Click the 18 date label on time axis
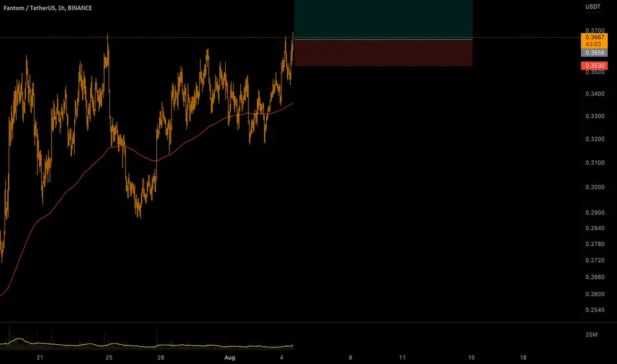This screenshot has width=617, height=364. click(523, 357)
